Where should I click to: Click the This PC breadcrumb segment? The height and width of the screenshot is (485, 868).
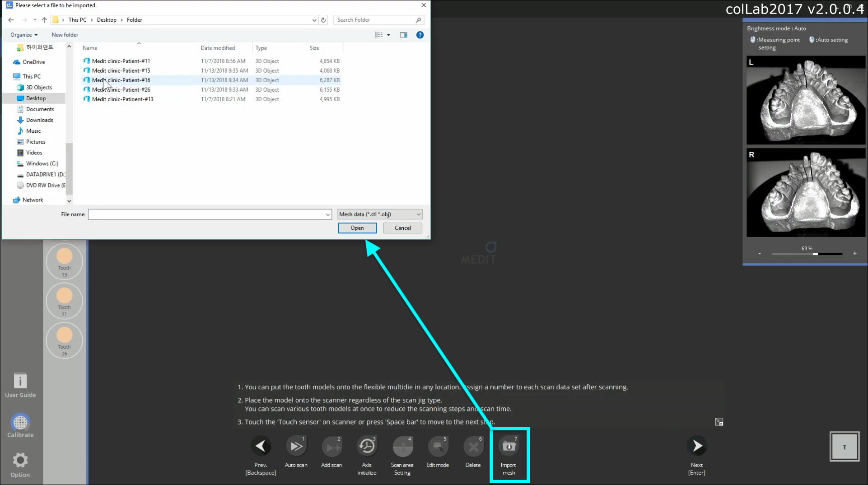pyautogui.click(x=77, y=20)
